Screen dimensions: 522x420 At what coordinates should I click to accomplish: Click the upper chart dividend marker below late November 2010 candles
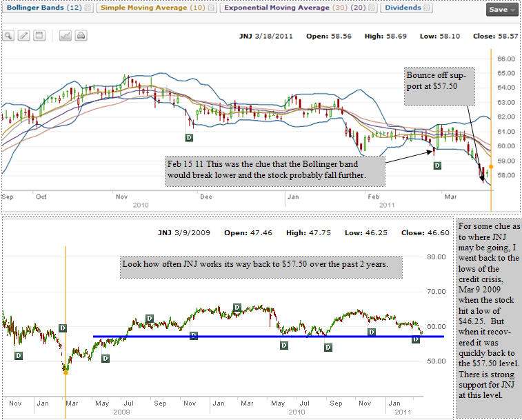pyautogui.click(x=189, y=137)
